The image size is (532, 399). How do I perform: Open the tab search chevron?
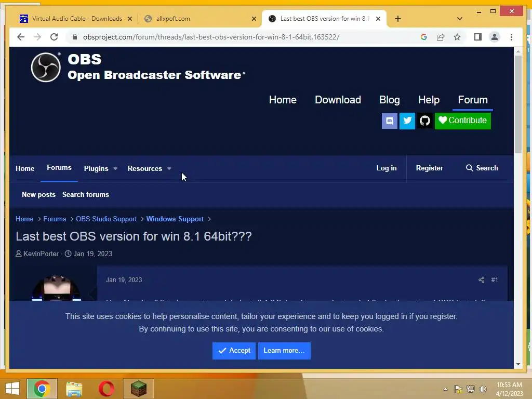[460, 19]
